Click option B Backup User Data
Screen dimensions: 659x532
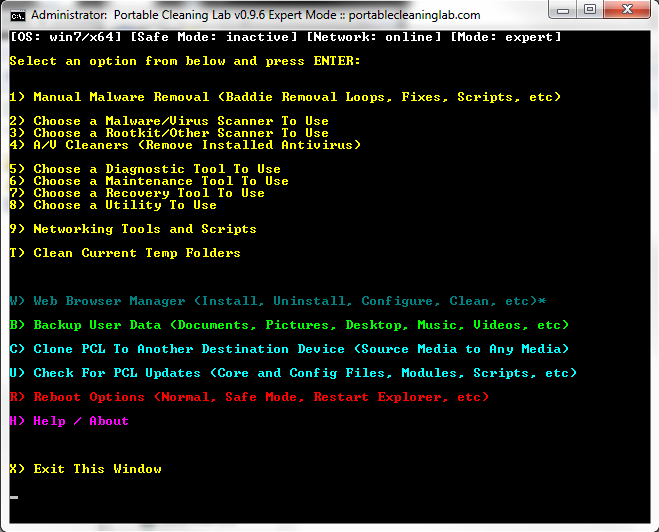289,325
